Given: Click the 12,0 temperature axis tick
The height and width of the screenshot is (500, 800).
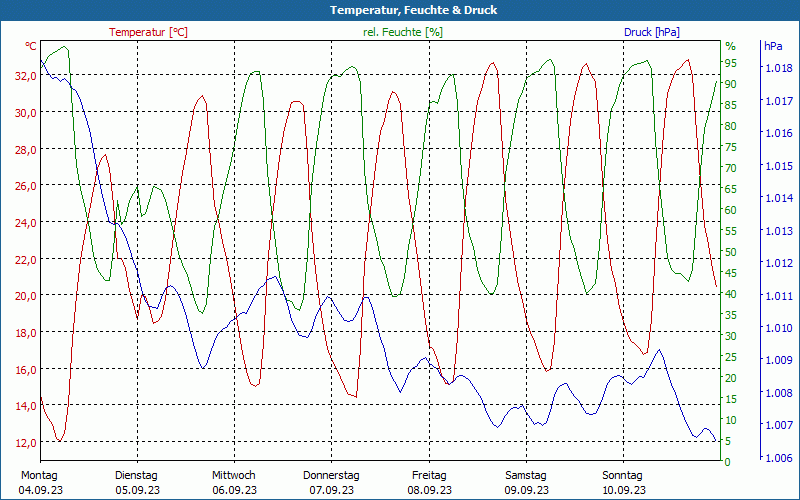Looking at the screenshot, I should click(24, 443).
